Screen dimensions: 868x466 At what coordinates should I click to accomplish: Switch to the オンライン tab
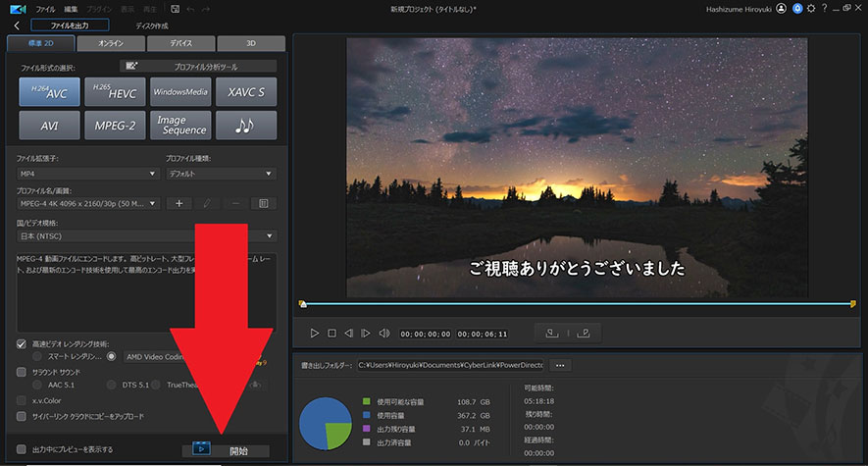[x=111, y=44]
